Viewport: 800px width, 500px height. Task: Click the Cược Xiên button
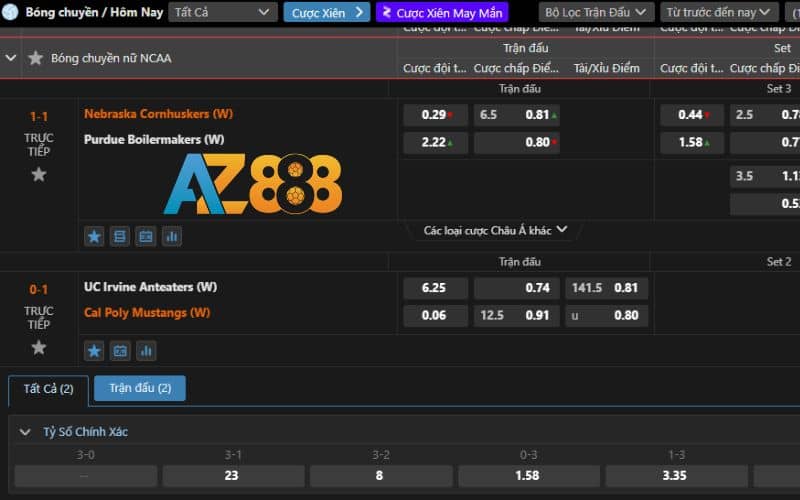click(326, 13)
